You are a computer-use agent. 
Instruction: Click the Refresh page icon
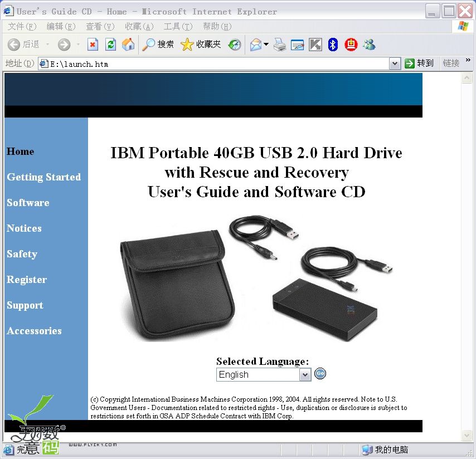(110, 45)
